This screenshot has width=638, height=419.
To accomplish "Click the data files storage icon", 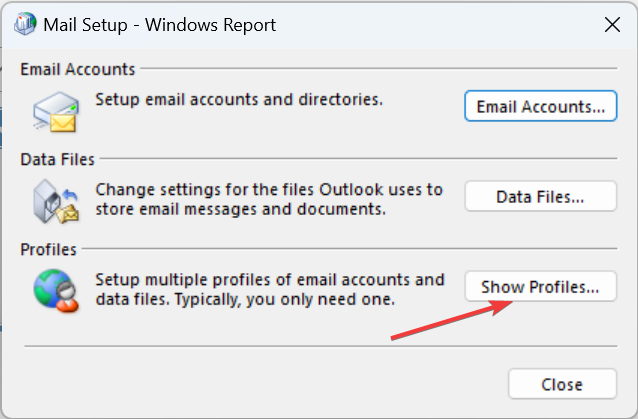I will pos(56,202).
